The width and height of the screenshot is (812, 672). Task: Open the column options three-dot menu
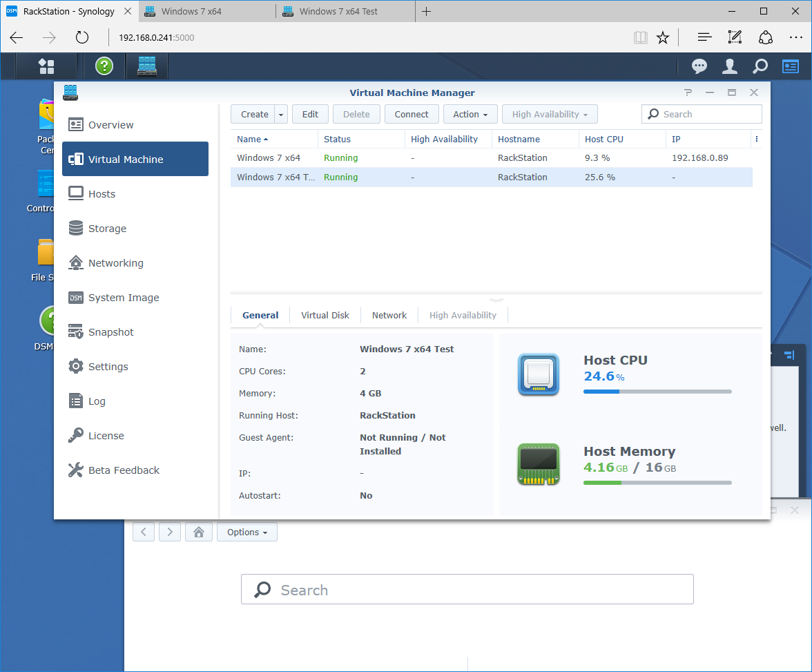point(757,139)
